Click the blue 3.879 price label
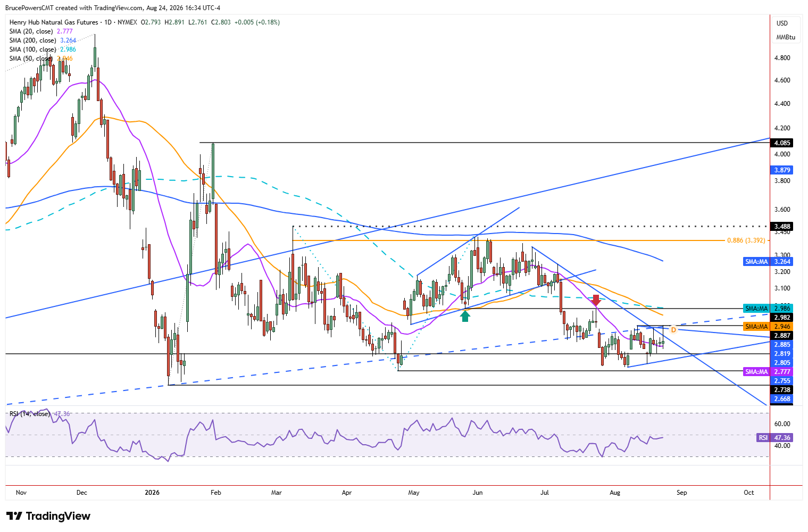Screen dimensions: 808x532 coord(782,170)
